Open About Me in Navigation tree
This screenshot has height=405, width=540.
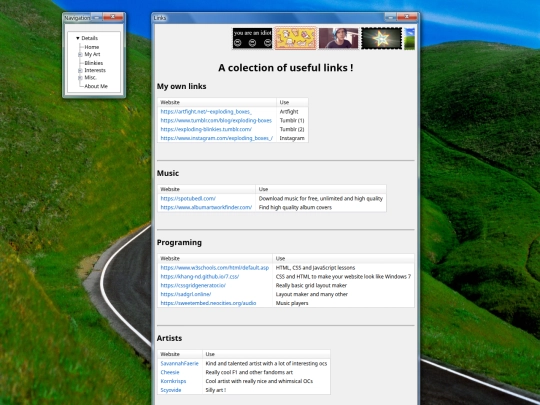(x=96, y=86)
